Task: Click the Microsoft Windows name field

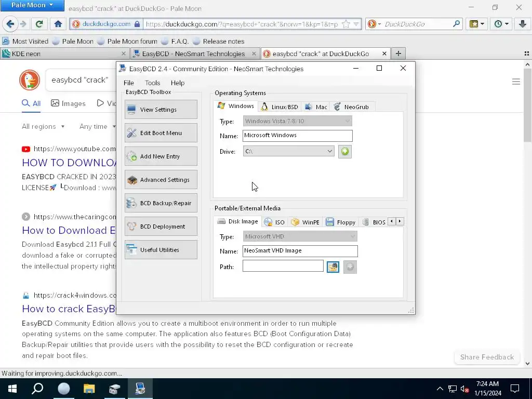Action: click(x=298, y=136)
